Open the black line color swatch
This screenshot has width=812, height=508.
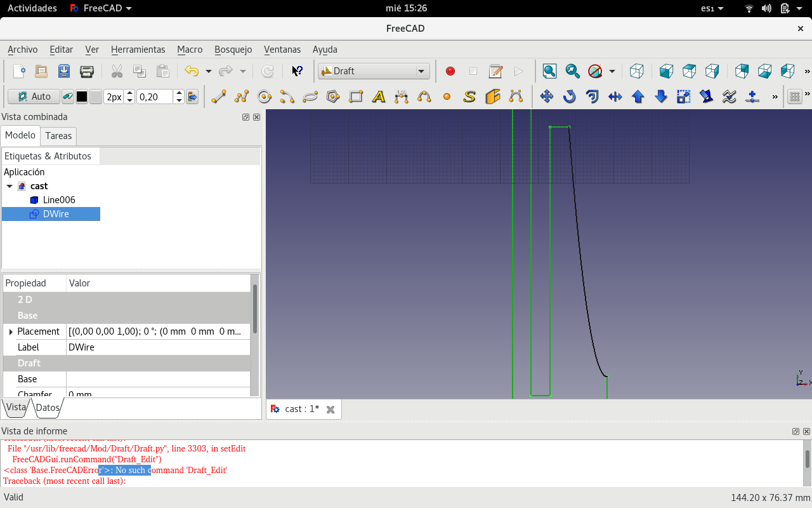coord(82,97)
